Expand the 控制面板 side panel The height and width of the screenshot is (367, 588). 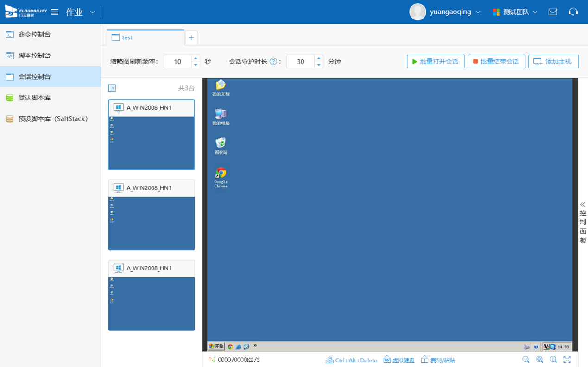point(582,222)
